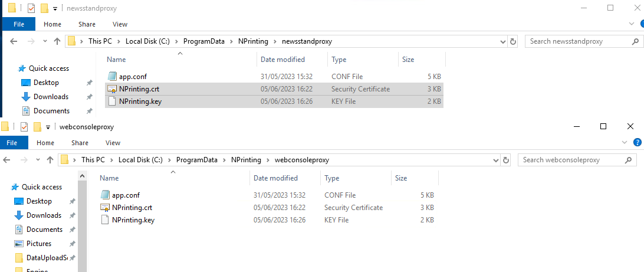This screenshot has height=272, width=644.
Task: Open Quick access in webconsoleproxy navigation pane
Action: (x=41, y=187)
